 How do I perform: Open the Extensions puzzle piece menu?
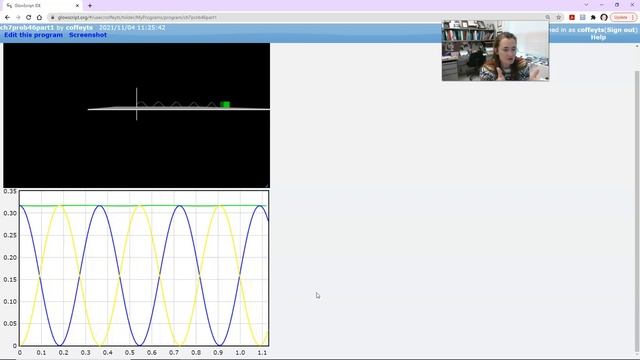593,18
